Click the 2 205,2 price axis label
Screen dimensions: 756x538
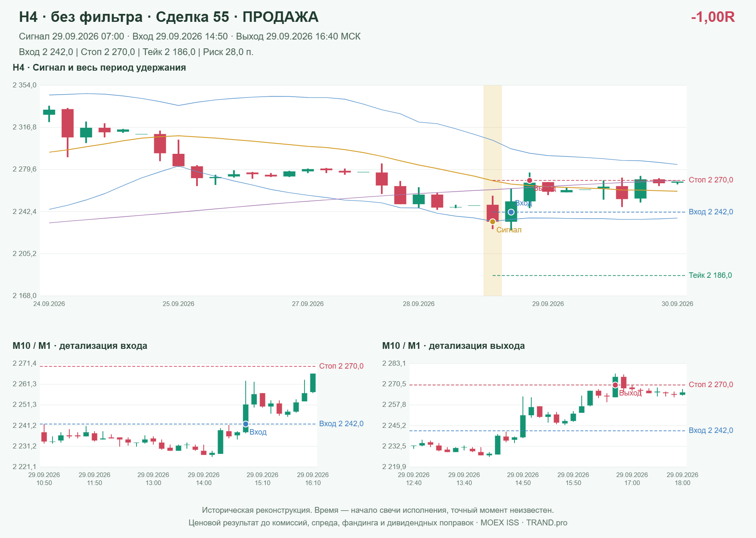click(x=25, y=254)
